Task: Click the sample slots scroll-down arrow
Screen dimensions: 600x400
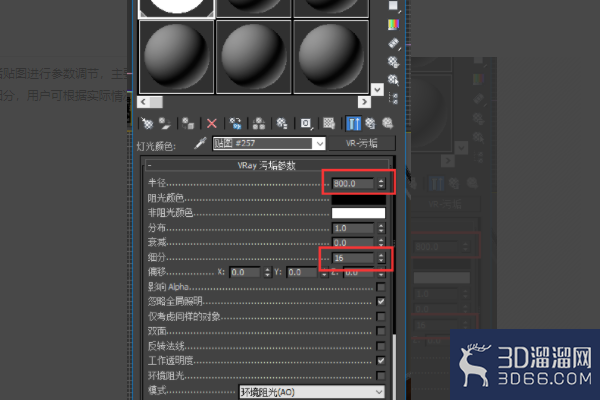Action: [x=377, y=90]
